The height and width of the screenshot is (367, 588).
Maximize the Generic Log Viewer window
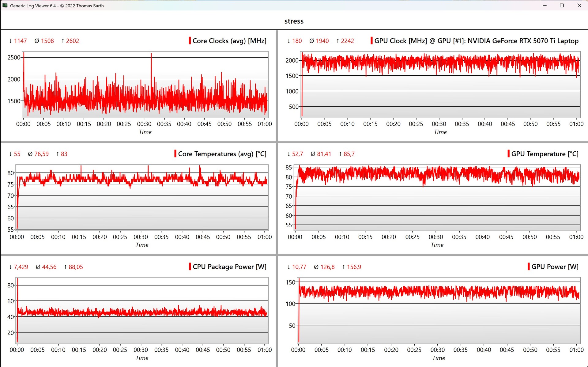pos(562,6)
